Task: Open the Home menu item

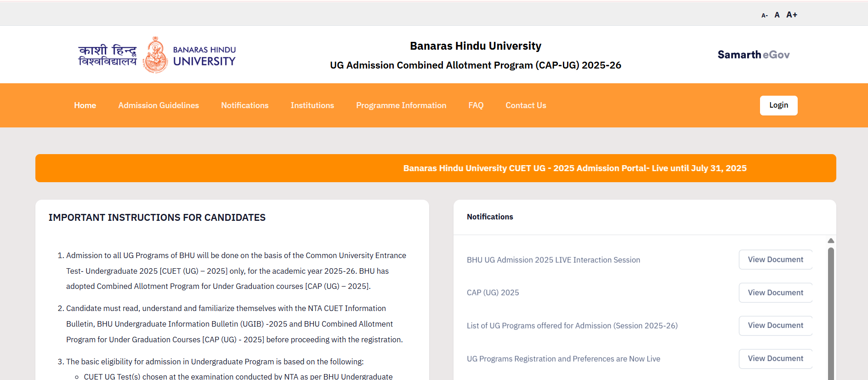Action: 85,105
